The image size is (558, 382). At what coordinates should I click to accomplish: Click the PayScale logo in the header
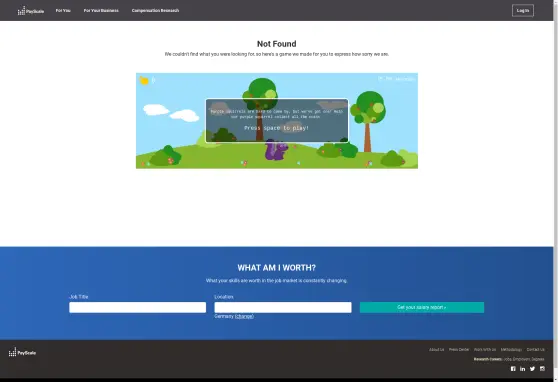click(x=31, y=11)
